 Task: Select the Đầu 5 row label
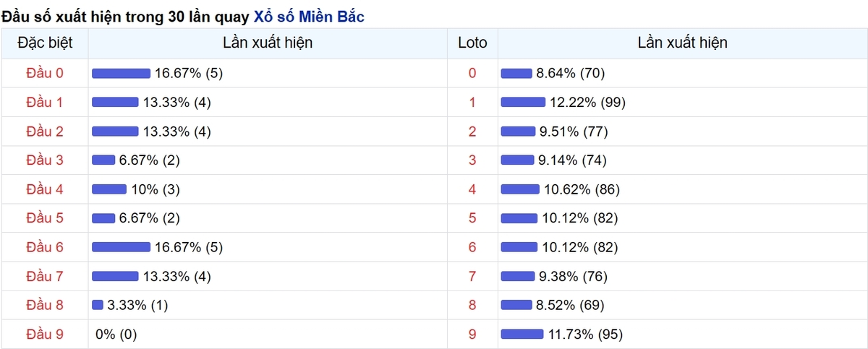click(x=45, y=218)
